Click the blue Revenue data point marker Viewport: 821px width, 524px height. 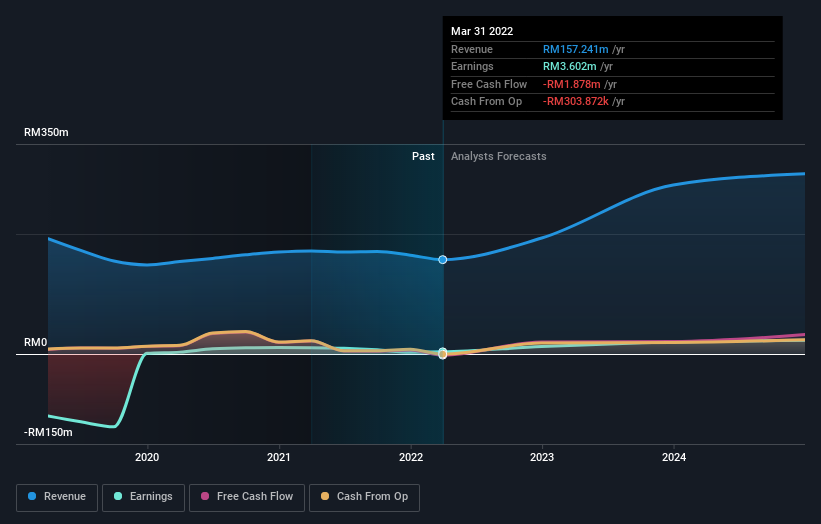pos(443,260)
